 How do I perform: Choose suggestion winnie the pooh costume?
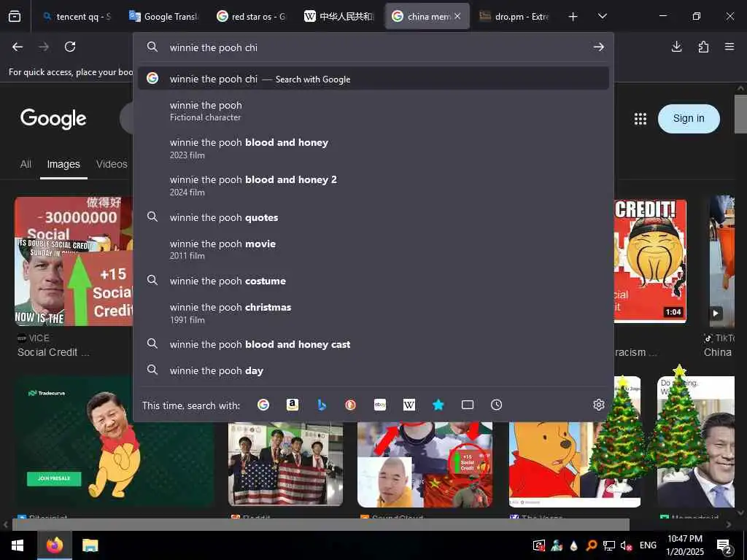coord(373,281)
